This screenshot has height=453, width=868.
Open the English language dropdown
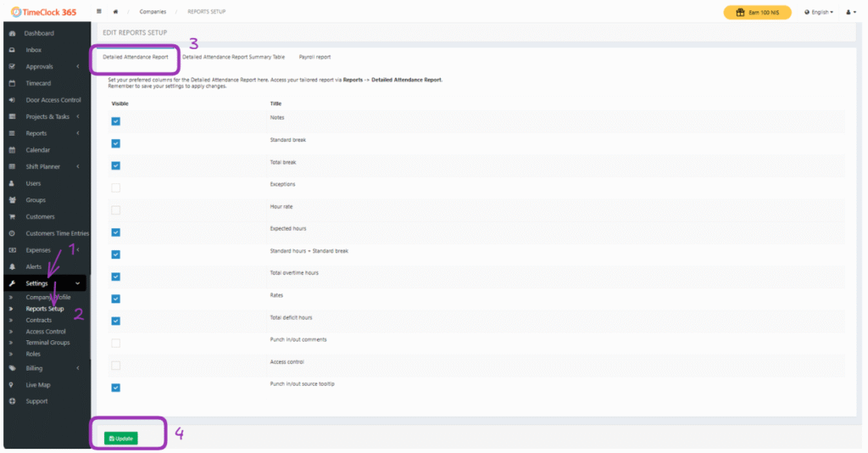point(819,12)
